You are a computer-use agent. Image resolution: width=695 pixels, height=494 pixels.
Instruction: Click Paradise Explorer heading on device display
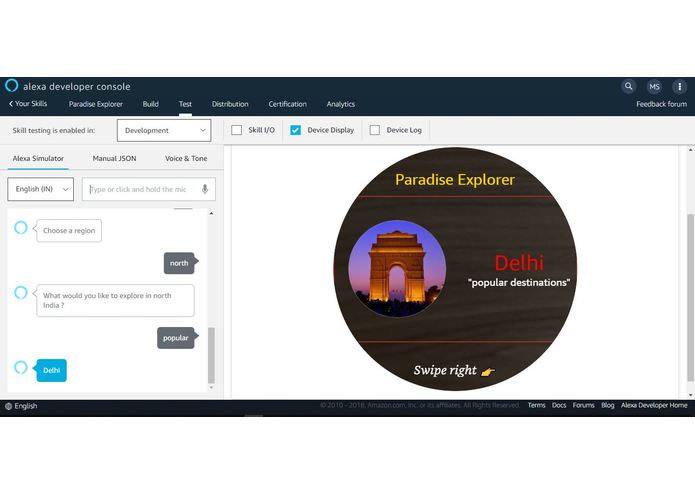pyautogui.click(x=455, y=180)
